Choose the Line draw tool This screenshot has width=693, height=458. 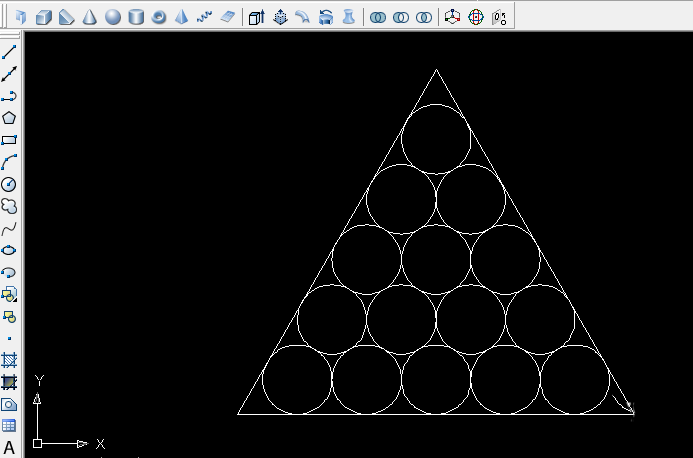point(9,52)
